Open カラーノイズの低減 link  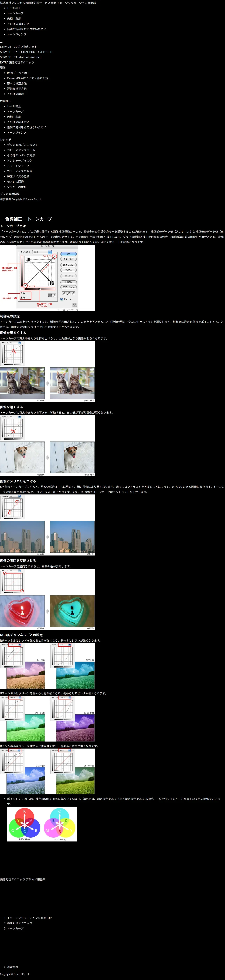[x=19, y=171]
